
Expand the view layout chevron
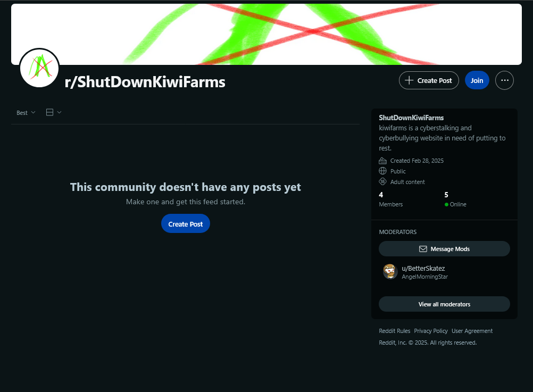(x=59, y=112)
